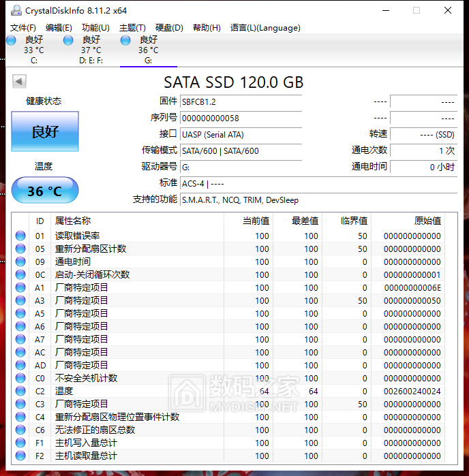This screenshot has width=469, height=476.
Task: Open the 帮助(H) menu
Action: tap(207, 28)
